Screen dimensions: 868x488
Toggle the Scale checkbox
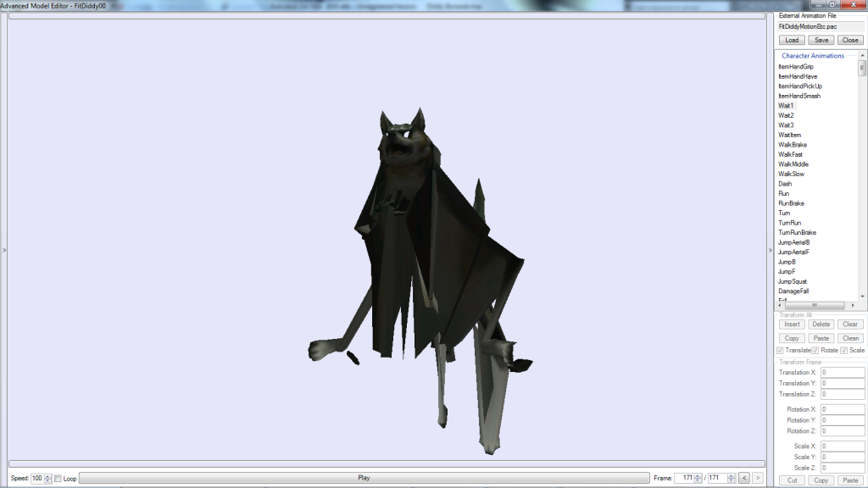[x=843, y=350]
